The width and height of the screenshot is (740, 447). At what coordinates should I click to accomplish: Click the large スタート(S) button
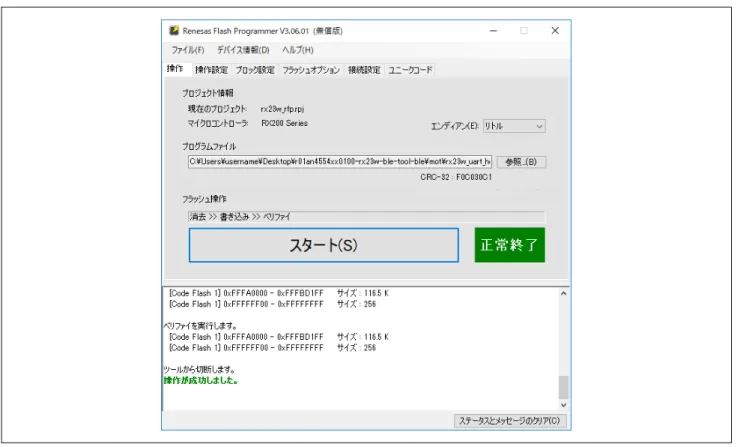(x=324, y=245)
